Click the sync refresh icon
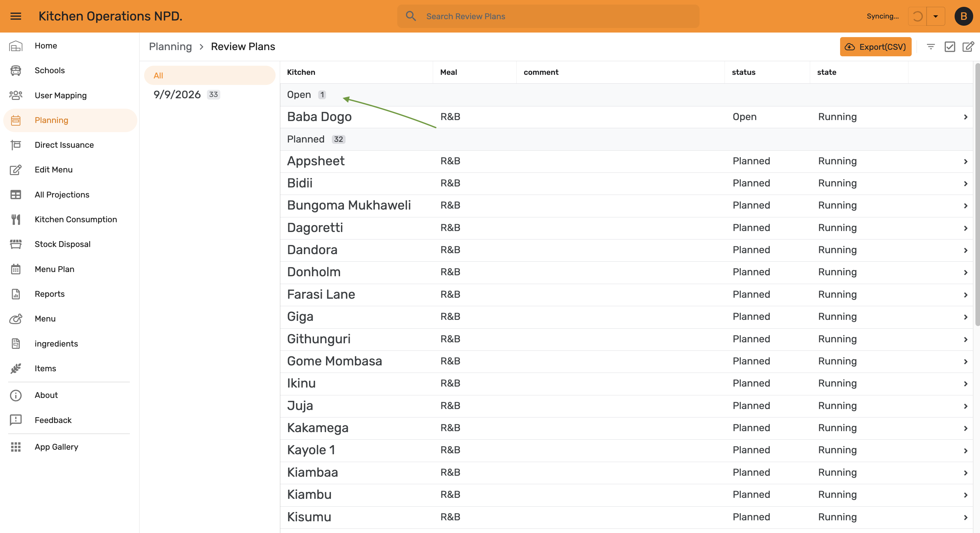The image size is (980, 533). [917, 16]
